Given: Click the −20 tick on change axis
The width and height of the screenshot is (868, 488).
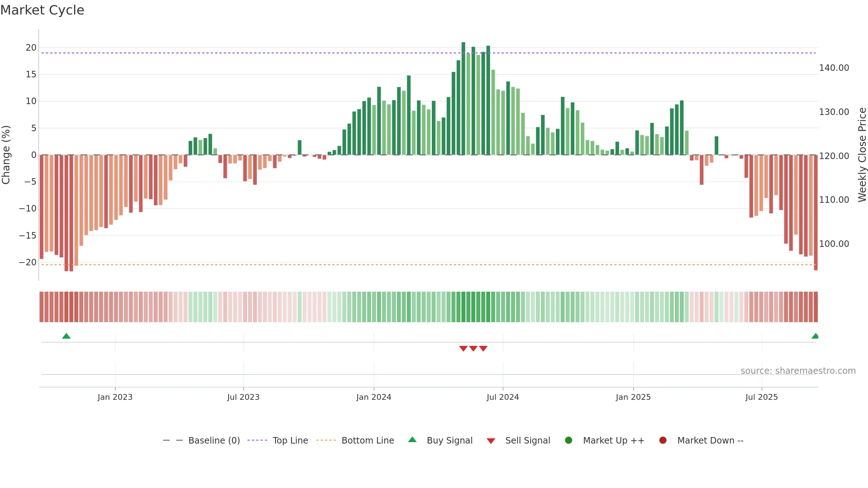Looking at the screenshot, I should (28, 262).
